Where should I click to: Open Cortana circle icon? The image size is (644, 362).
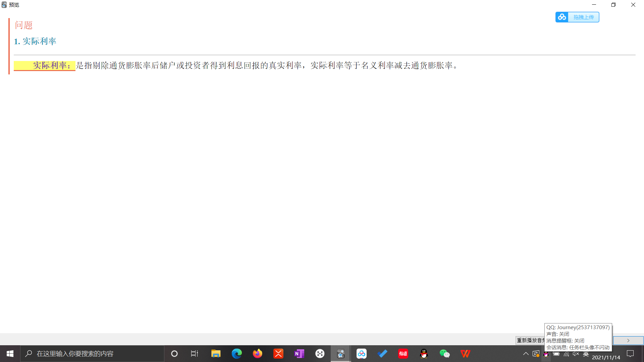point(174,354)
